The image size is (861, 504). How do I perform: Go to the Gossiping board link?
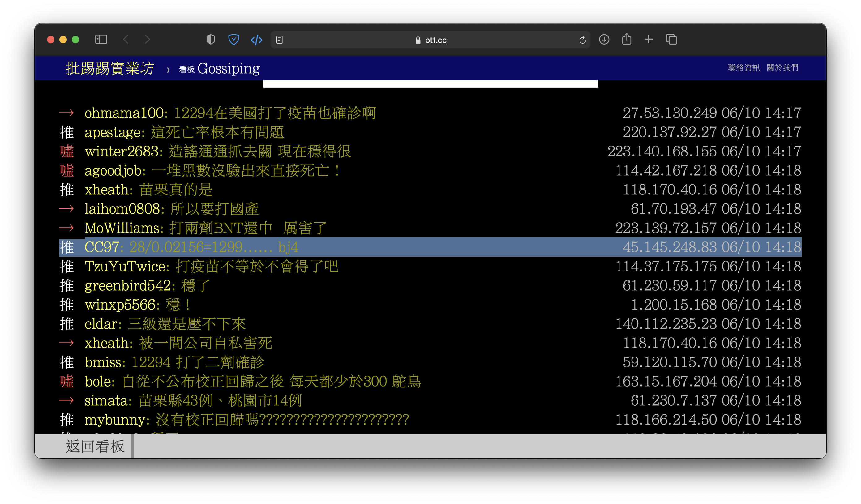228,69
